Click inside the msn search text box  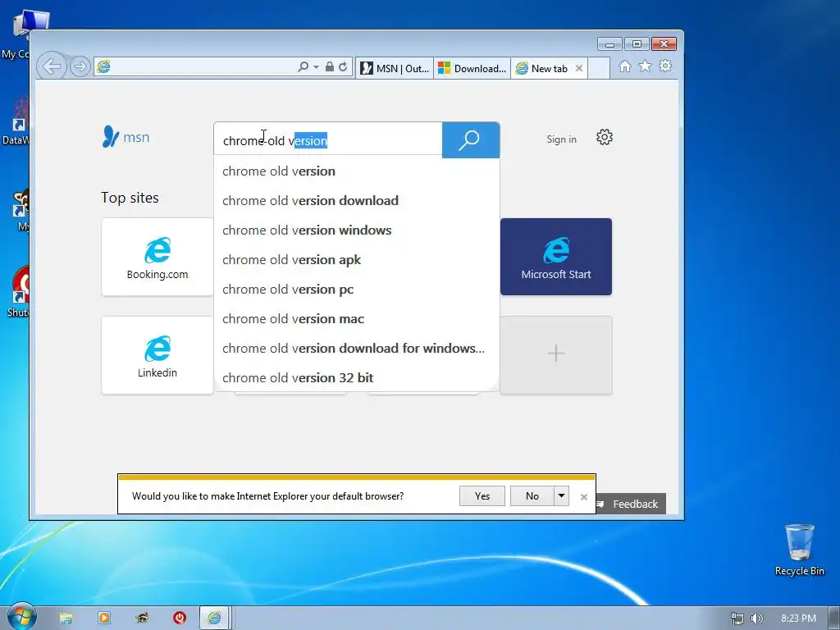click(x=328, y=140)
